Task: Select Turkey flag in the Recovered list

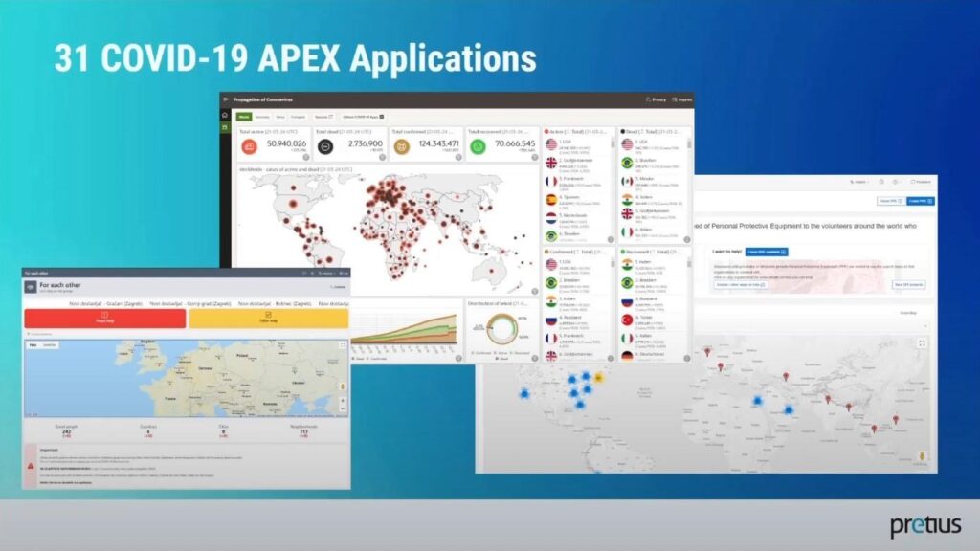Action: coord(627,320)
